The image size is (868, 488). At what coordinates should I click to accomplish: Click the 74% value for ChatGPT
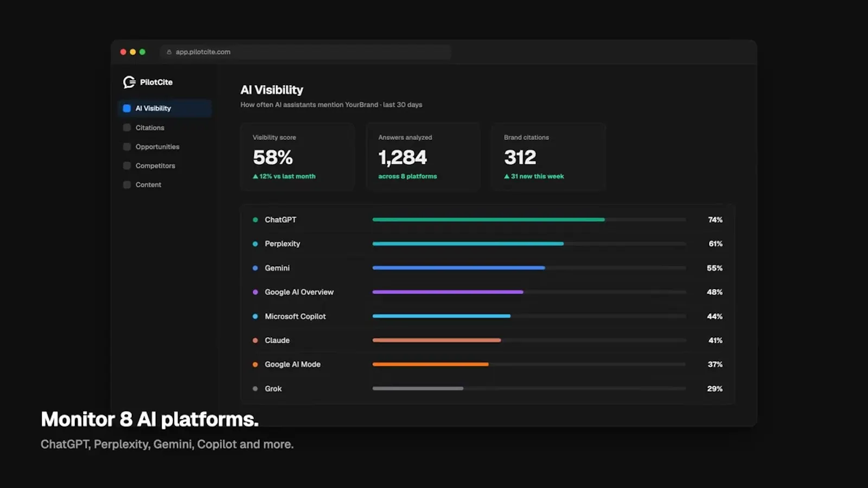click(715, 220)
